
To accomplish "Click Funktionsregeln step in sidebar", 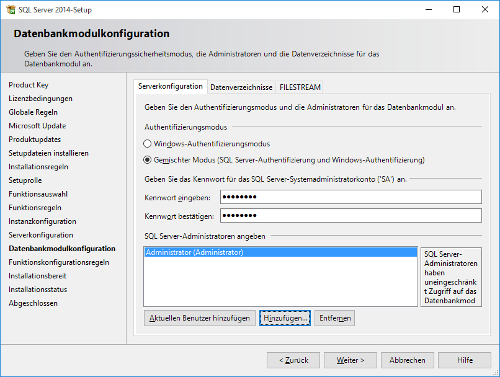I will click(35, 208).
